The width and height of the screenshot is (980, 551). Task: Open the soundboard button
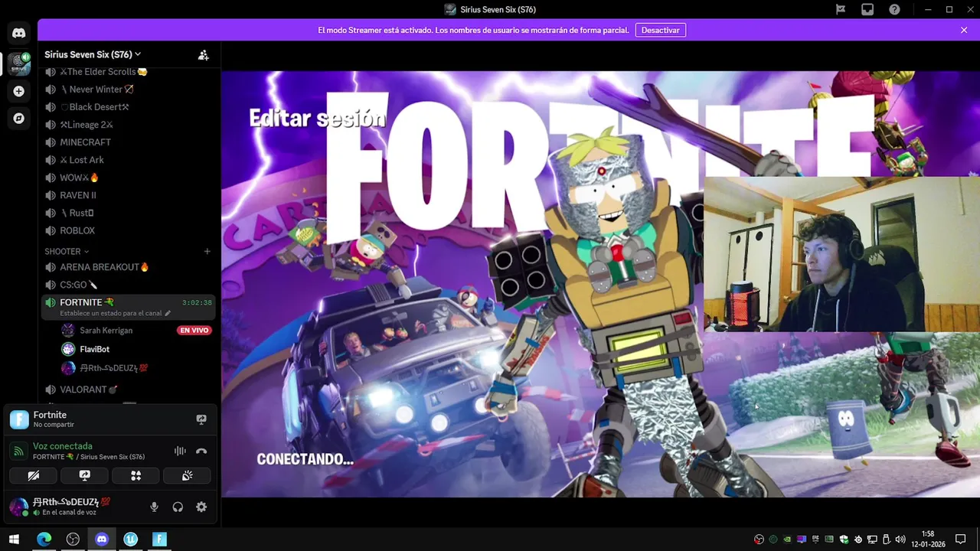coord(187,476)
